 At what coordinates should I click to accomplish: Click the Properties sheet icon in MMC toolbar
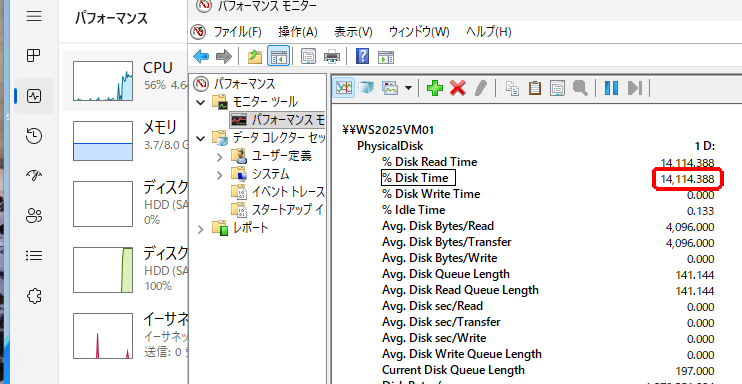point(309,57)
